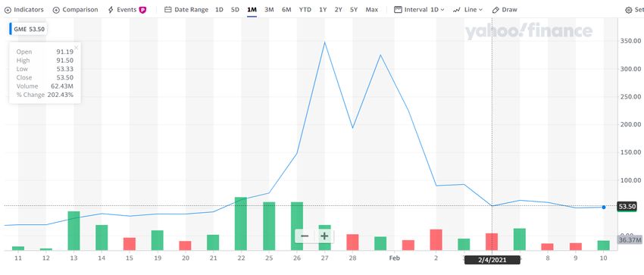Expand the Interval 1D dropdown
The height and width of the screenshot is (275, 644).
[x=419, y=9]
